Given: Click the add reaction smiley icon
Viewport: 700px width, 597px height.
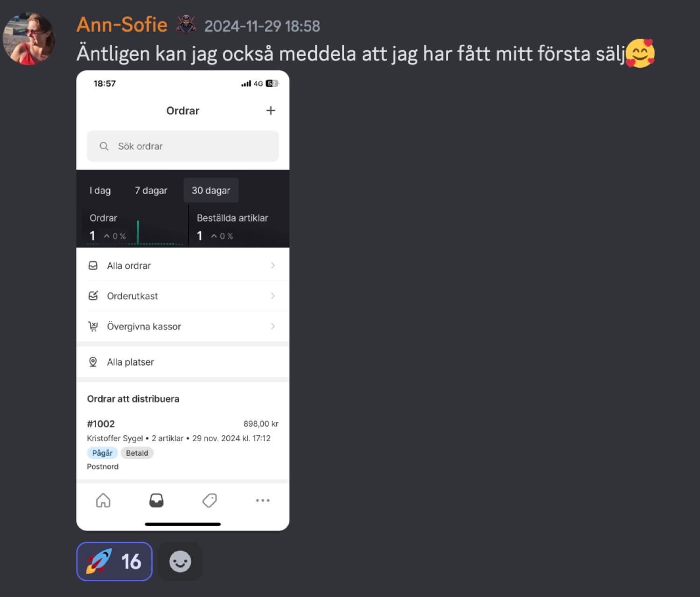Looking at the screenshot, I should pos(180,562).
